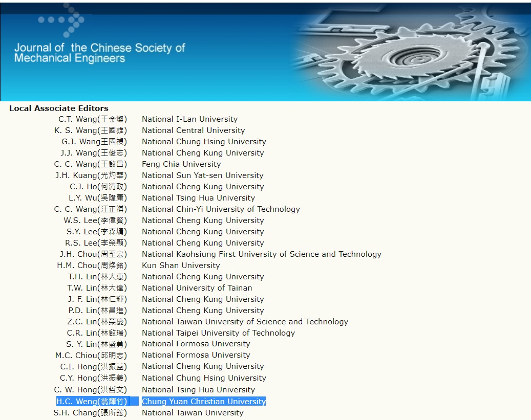Click National Cheng Kung University beside R.S. Lee
The width and height of the screenshot is (531, 420).
[203, 243]
